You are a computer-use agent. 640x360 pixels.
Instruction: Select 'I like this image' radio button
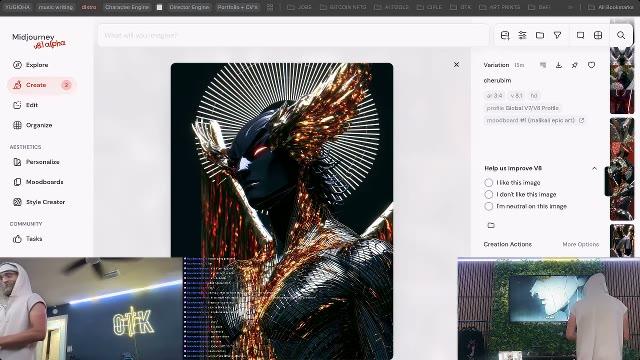coord(489,182)
